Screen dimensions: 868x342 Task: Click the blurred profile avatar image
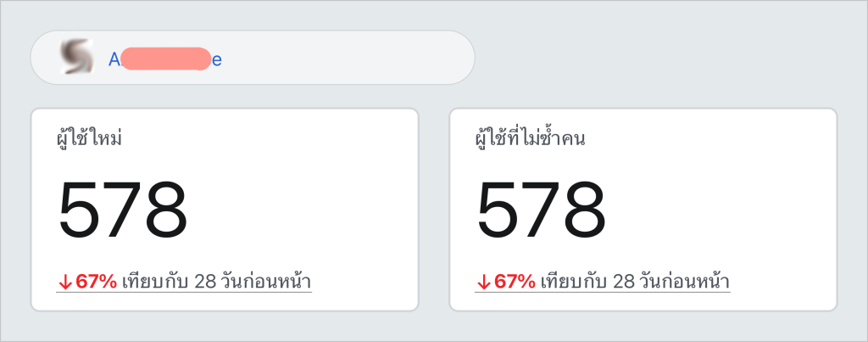pyautogui.click(x=76, y=57)
